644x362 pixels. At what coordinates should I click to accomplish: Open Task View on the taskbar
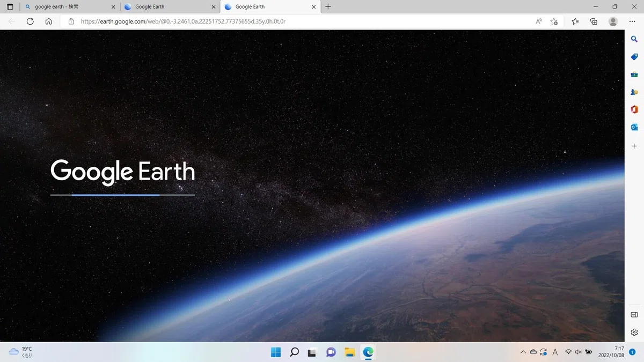tap(312, 352)
